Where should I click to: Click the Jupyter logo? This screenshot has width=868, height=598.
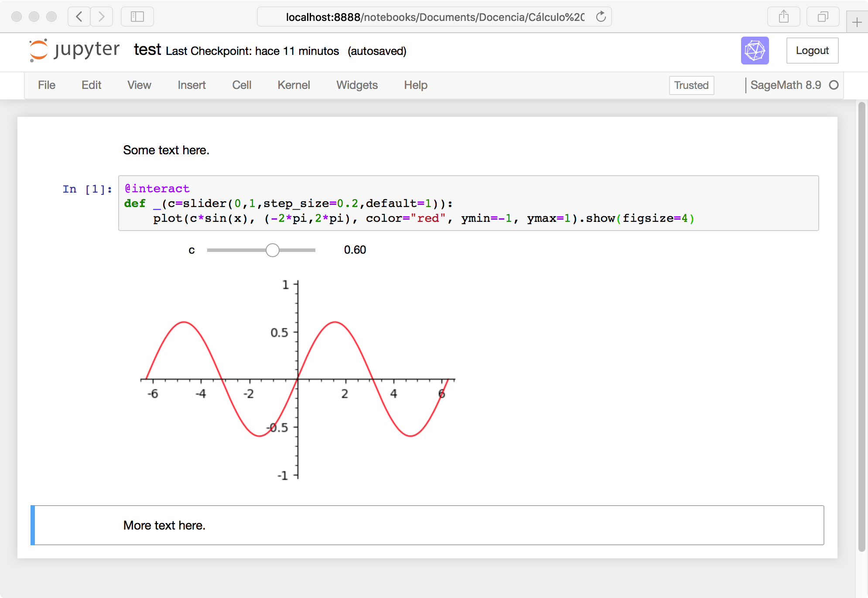click(x=74, y=50)
